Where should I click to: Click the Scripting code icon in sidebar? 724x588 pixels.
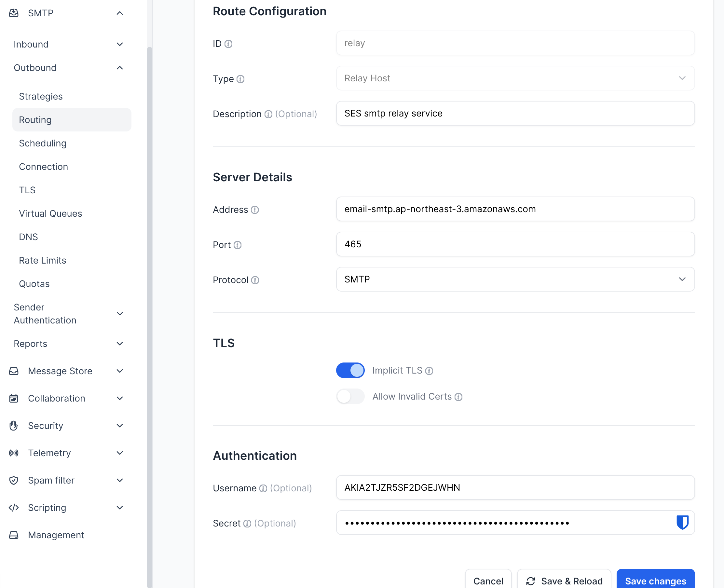tap(14, 507)
